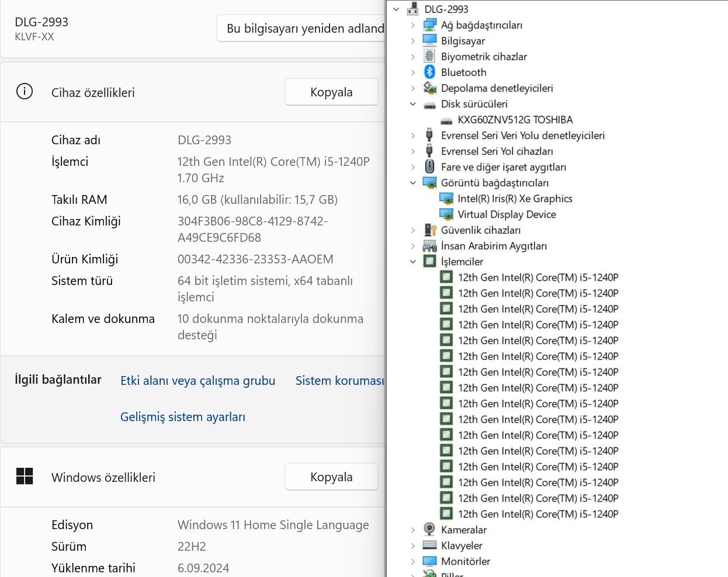The height and width of the screenshot is (577, 728).
Task: Click the install date value 6.09.2024
Action: pos(203,568)
